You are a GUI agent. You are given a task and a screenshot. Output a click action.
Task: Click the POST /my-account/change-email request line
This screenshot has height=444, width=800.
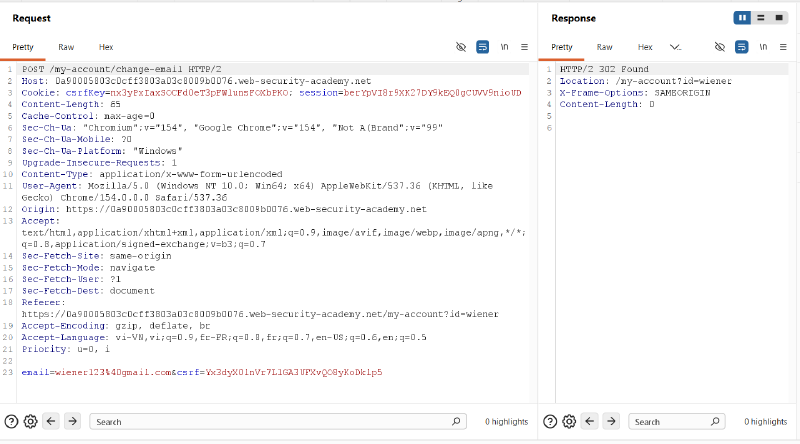[121, 69]
